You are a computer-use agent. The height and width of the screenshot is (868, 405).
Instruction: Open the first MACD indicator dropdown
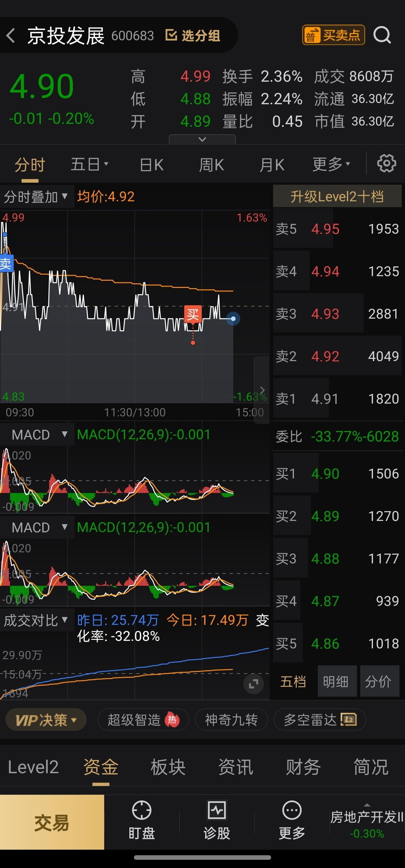pos(37,435)
